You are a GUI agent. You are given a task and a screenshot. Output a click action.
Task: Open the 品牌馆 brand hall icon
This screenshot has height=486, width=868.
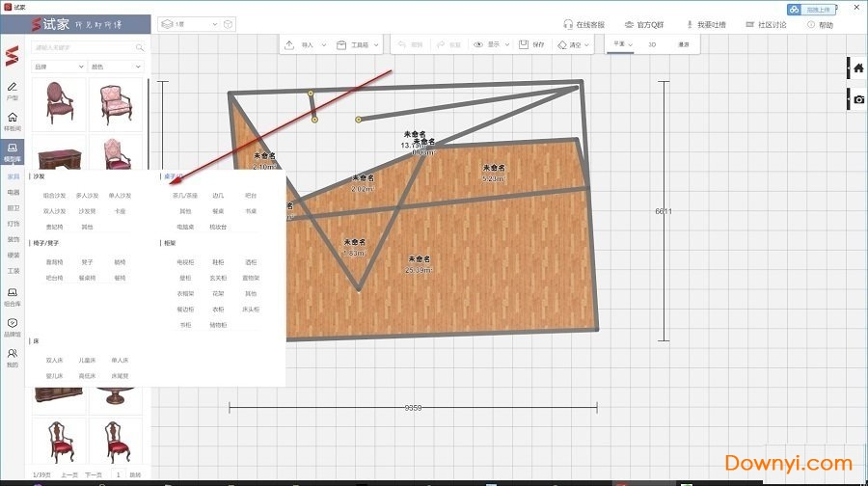click(13, 327)
